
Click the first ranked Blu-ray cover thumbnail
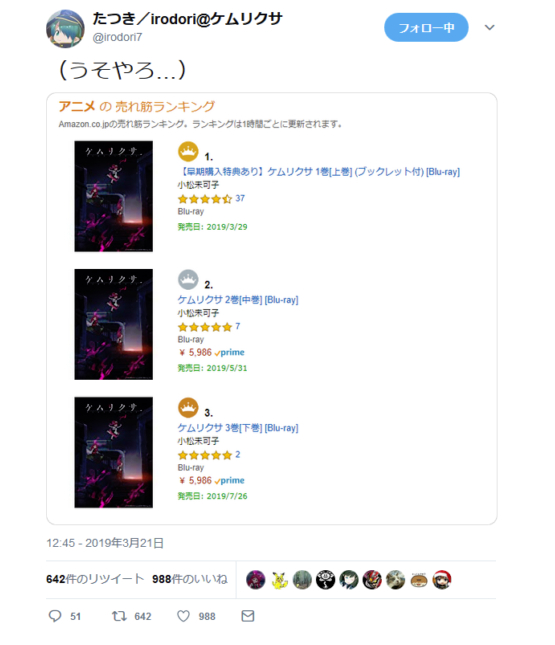[114, 196]
